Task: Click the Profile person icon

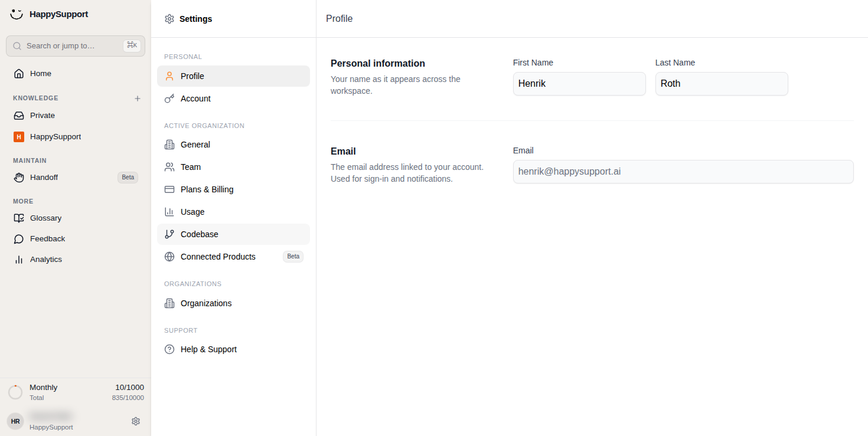Action: tap(169, 76)
